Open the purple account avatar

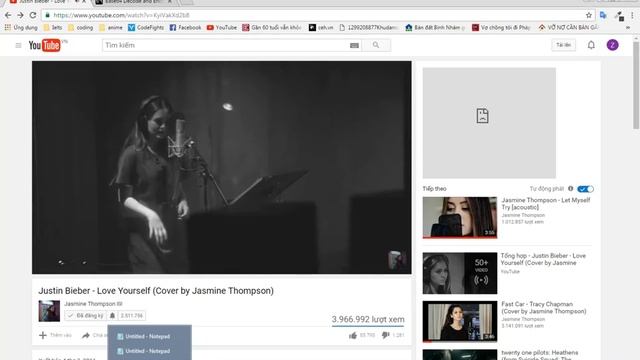point(612,45)
